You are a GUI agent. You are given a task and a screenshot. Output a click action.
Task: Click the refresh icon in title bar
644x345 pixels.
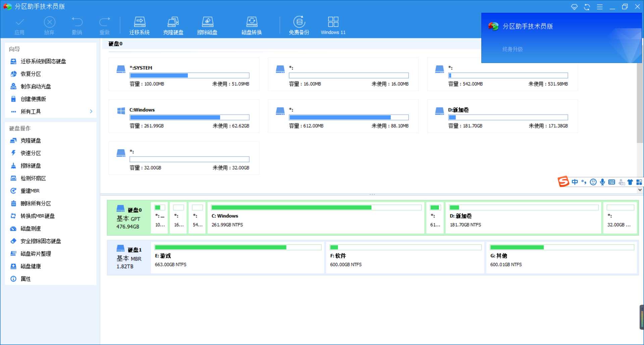click(587, 7)
